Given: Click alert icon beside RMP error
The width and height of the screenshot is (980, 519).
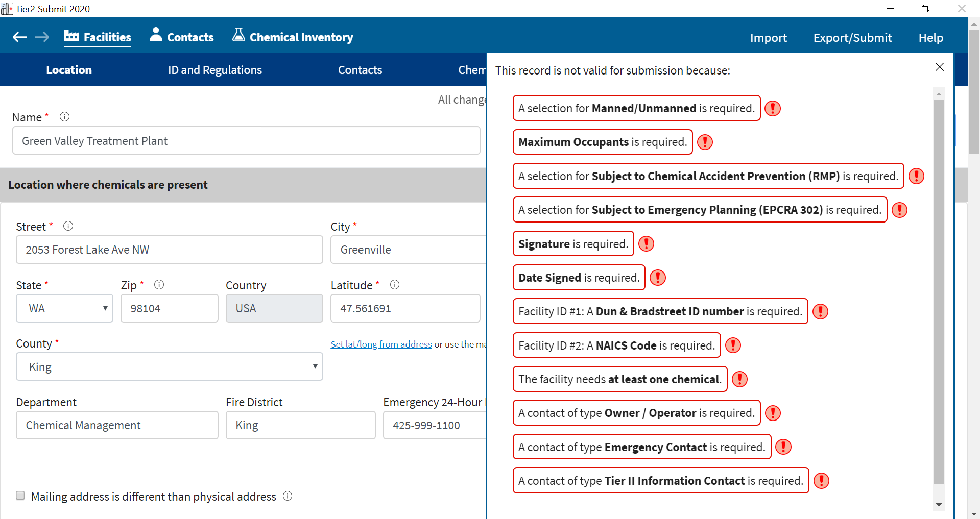Looking at the screenshot, I should click(916, 176).
